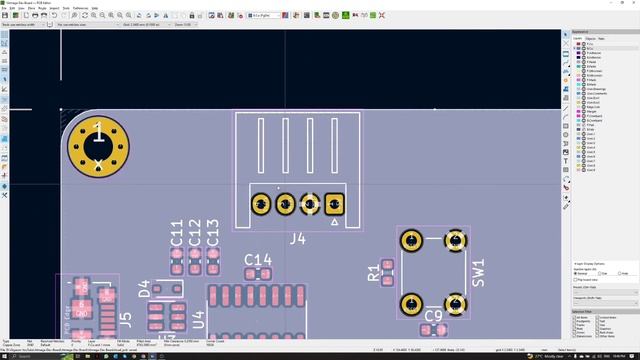Toggle the Vias selection filter checkbox
640x360 pixels.
pyautogui.click(x=598, y=325)
